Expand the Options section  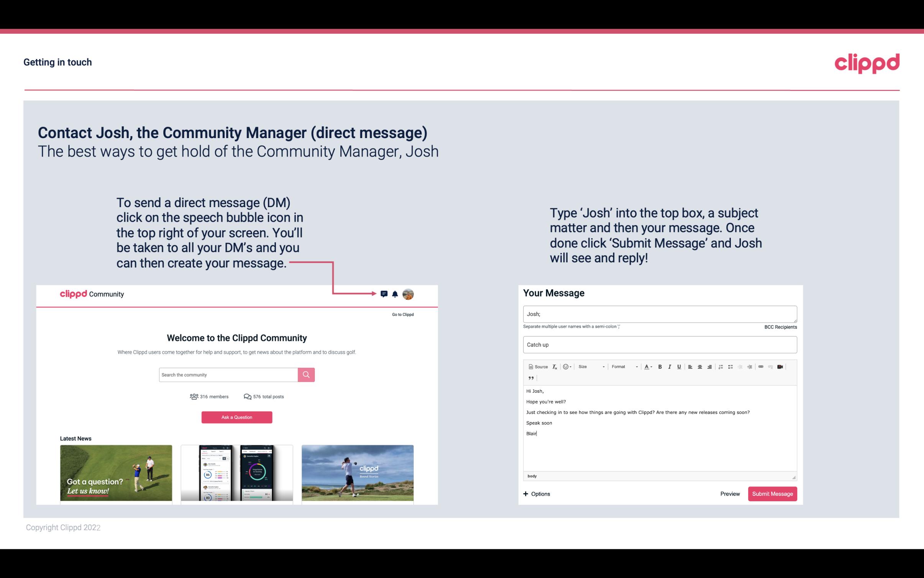point(536,494)
